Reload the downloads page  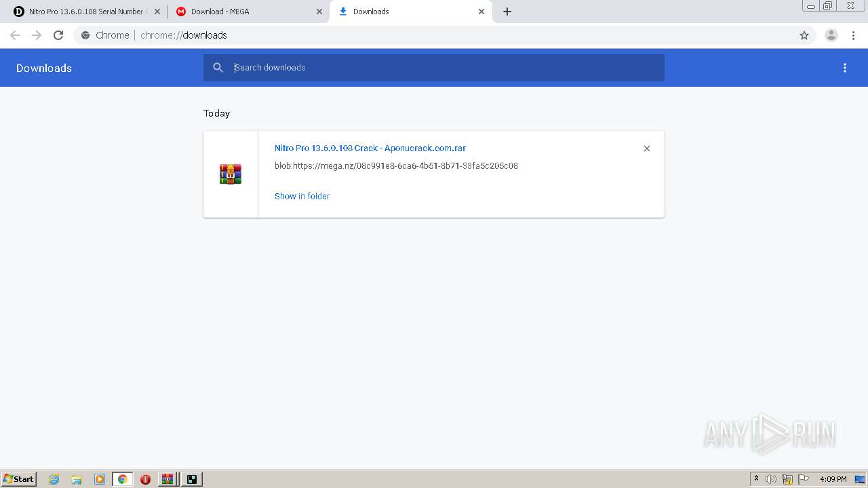(x=58, y=35)
